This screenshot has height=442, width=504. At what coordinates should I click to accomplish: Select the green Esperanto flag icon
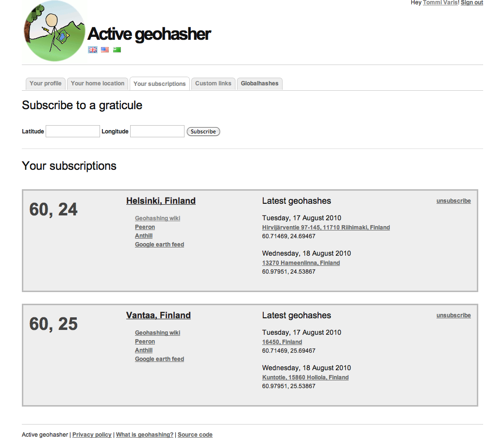pyautogui.click(x=117, y=49)
